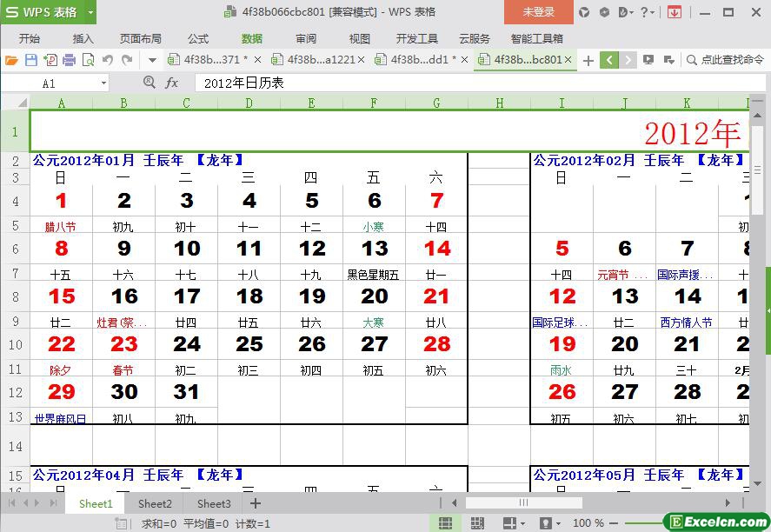The width and height of the screenshot is (771, 532).
Task: Open the quick access toolbar dropdown arrow
Action: (x=152, y=61)
